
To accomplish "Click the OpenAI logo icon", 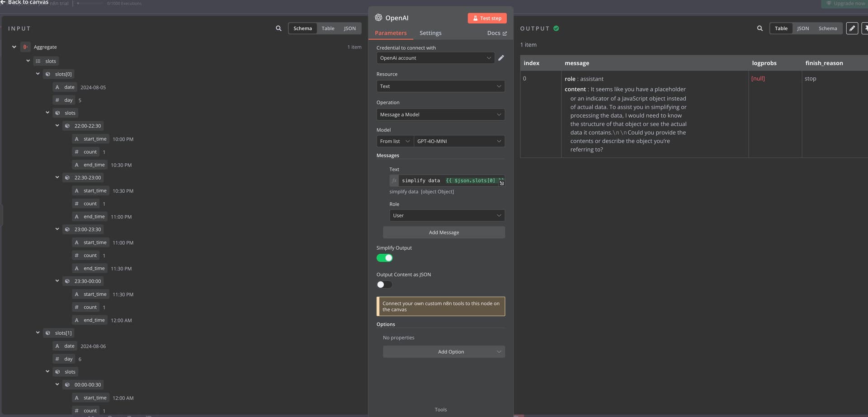I will [378, 18].
